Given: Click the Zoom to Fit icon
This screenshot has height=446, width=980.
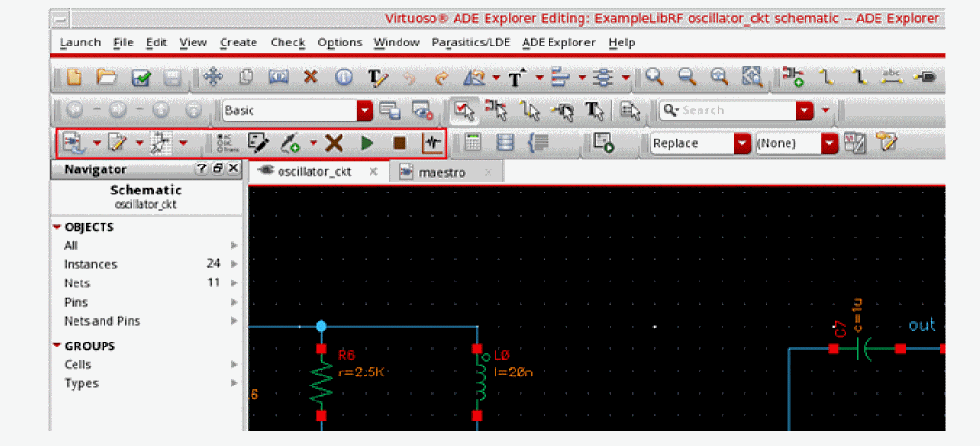Looking at the screenshot, I should coord(720,76).
